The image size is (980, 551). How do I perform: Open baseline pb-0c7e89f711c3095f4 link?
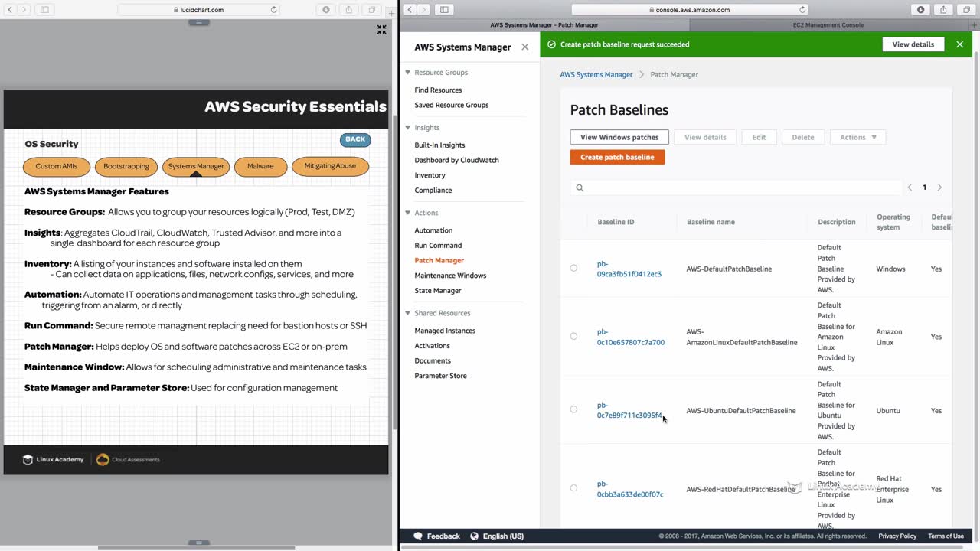coord(629,410)
